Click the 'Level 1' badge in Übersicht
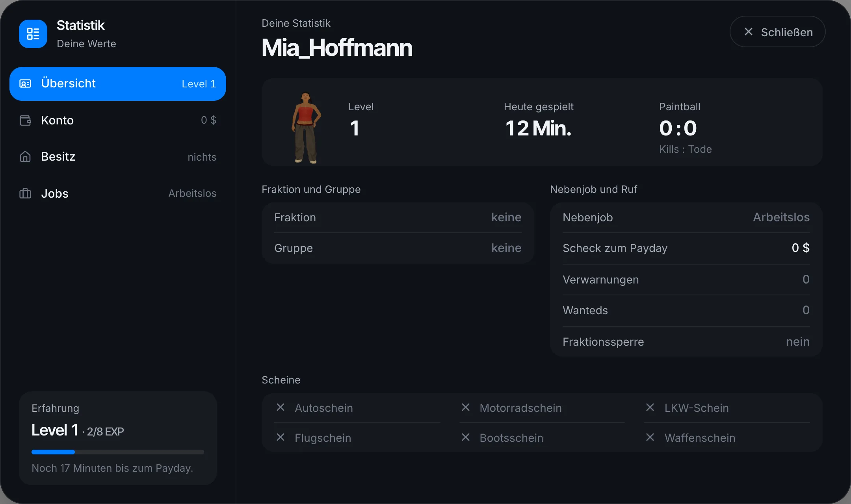This screenshot has height=504, width=851. tap(199, 84)
